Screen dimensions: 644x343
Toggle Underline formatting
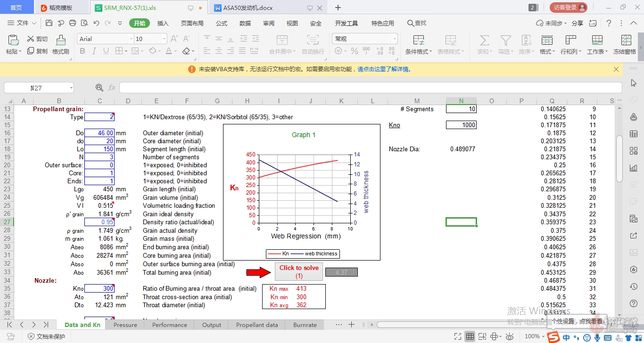pyautogui.click(x=106, y=51)
